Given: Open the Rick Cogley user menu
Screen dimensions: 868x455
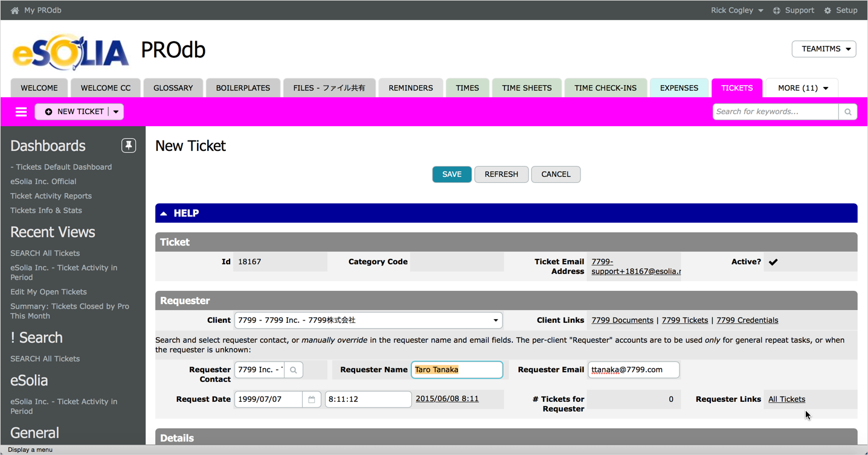Looking at the screenshot, I should coord(736,10).
